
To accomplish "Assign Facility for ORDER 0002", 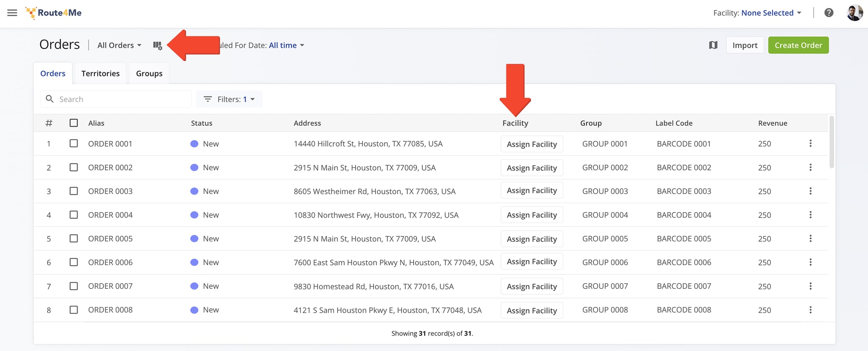I will pos(532,168).
